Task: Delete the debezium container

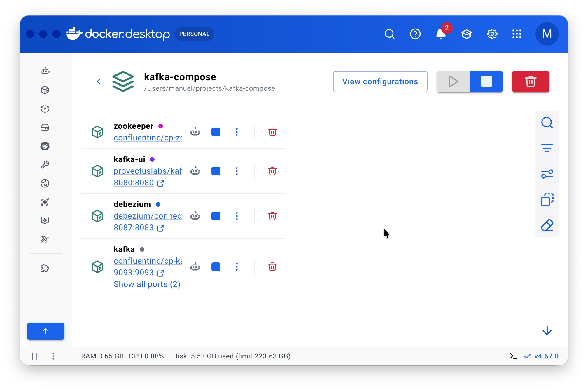Action: click(x=272, y=216)
